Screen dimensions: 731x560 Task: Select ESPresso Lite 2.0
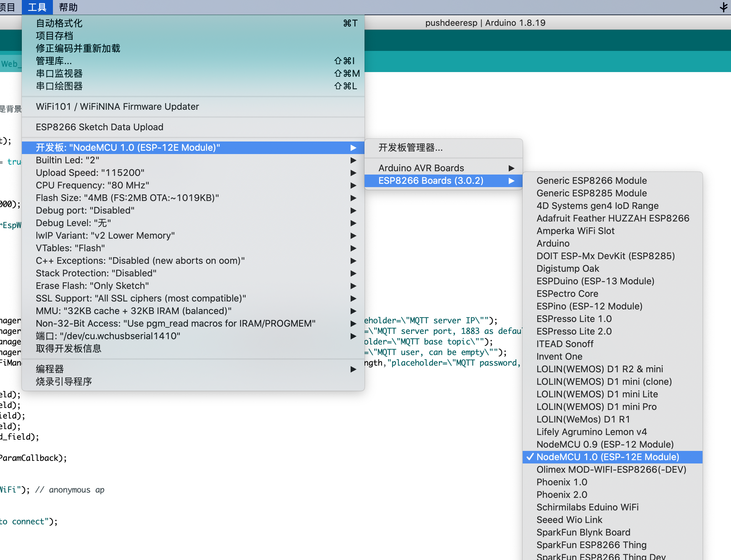613,331
